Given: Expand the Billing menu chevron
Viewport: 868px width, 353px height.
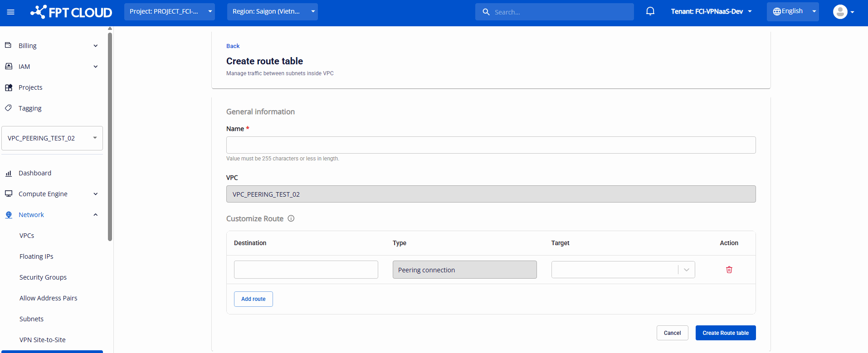Looking at the screenshot, I should 96,46.
